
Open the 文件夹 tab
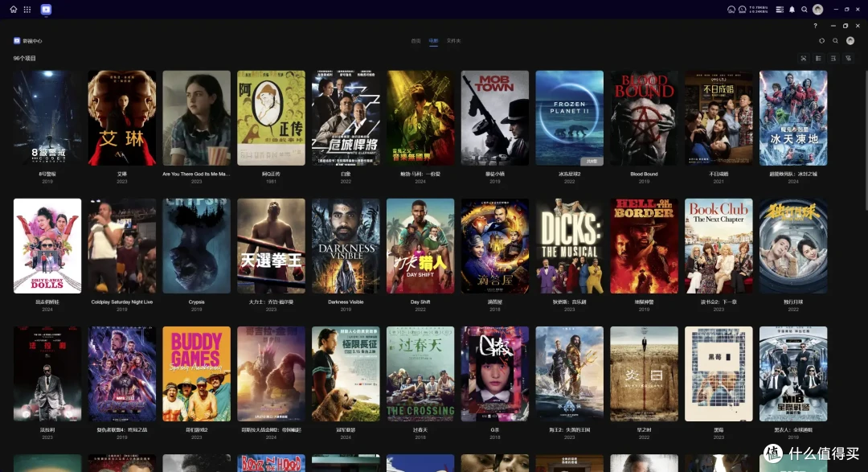click(453, 40)
